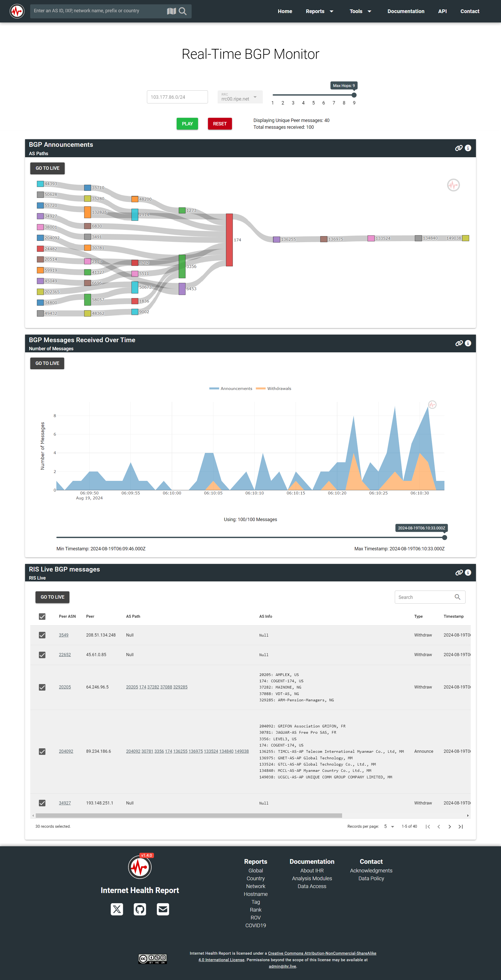
Task: Click Max Hops slider at value 5
Action: [313, 95]
